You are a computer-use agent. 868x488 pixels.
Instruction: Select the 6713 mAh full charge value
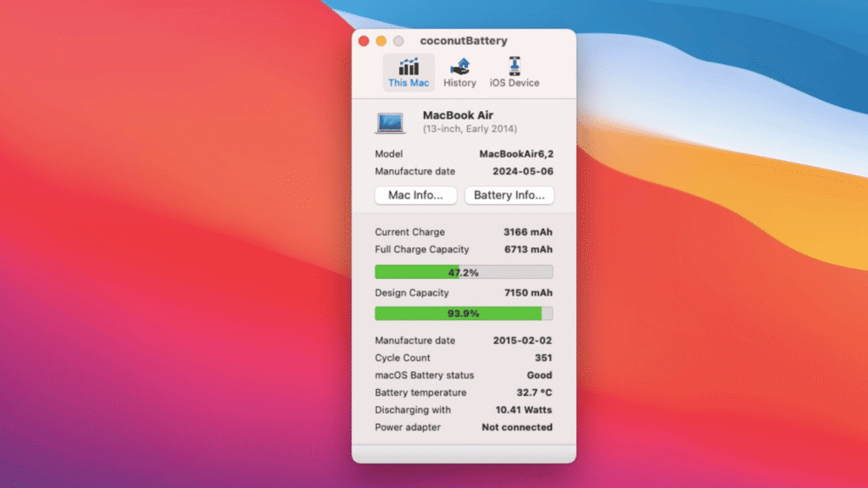point(528,250)
